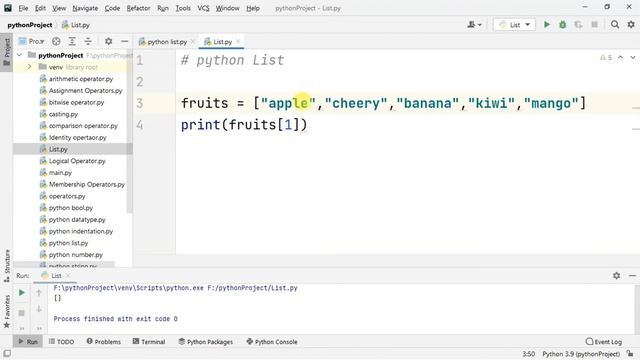Go to previous highlighted warning arrow

[620, 58]
